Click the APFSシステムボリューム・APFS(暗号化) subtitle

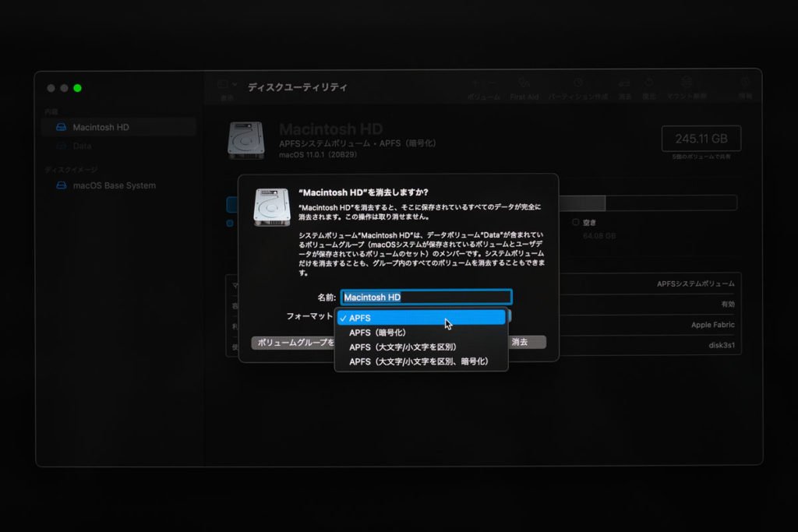click(x=357, y=143)
